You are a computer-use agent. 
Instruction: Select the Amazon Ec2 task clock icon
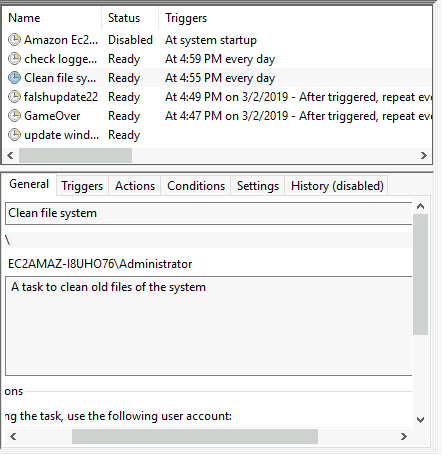point(14,40)
